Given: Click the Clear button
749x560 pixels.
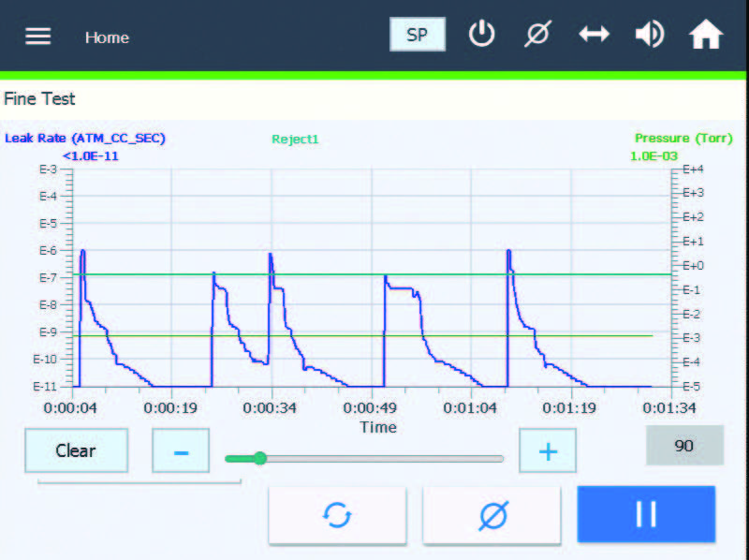Looking at the screenshot, I should (x=77, y=450).
